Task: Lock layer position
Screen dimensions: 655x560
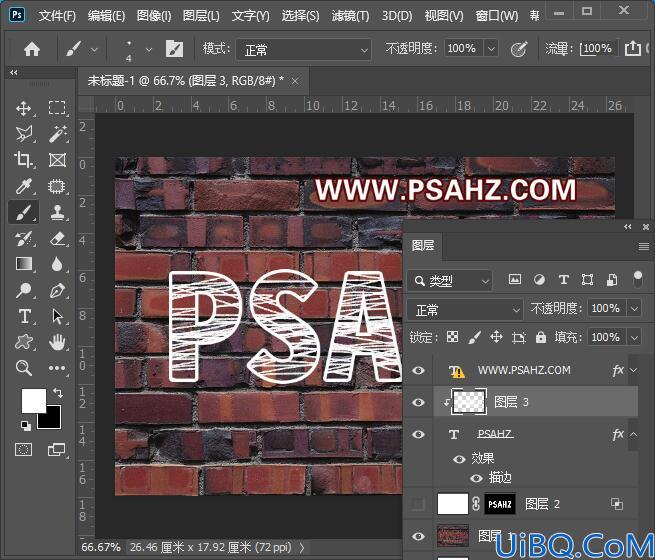Action: 496,337
